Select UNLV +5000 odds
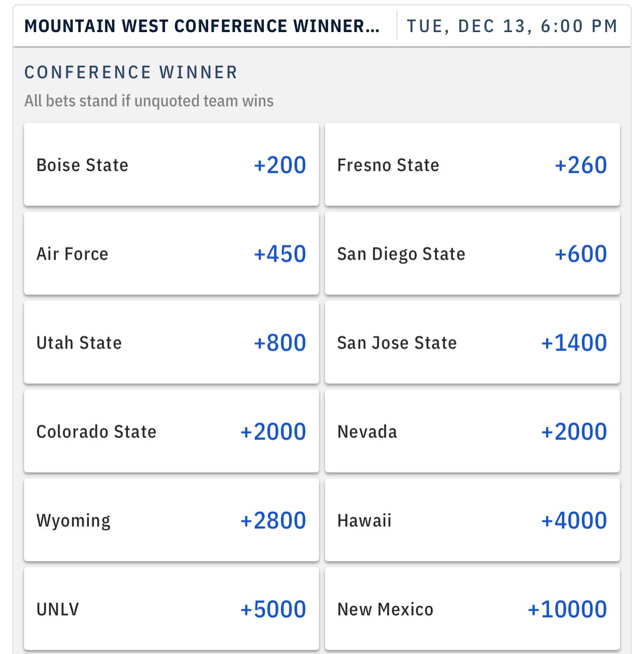The height and width of the screenshot is (654, 644). tap(171, 609)
